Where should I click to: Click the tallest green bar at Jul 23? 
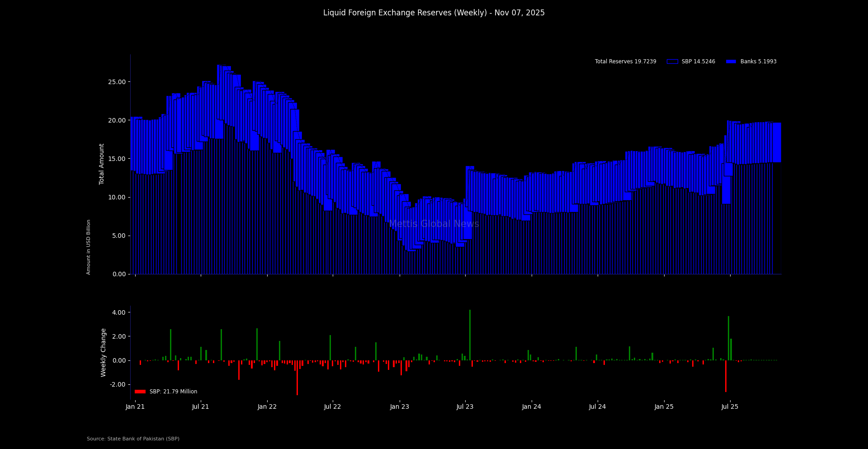(x=470, y=335)
